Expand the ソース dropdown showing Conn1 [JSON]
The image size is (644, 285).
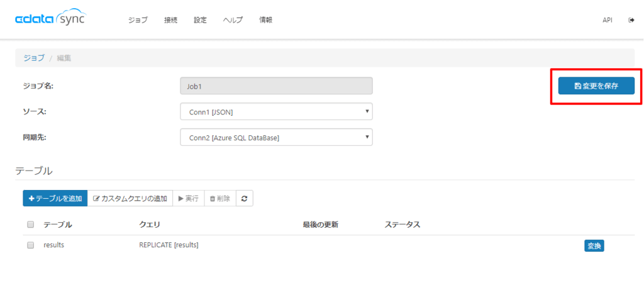[x=277, y=111]
